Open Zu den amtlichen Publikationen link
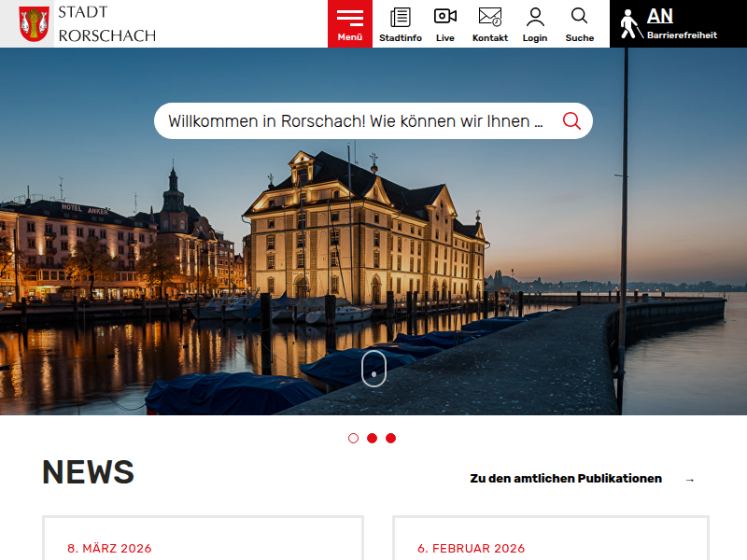747x560 pixels. point(566,479)
